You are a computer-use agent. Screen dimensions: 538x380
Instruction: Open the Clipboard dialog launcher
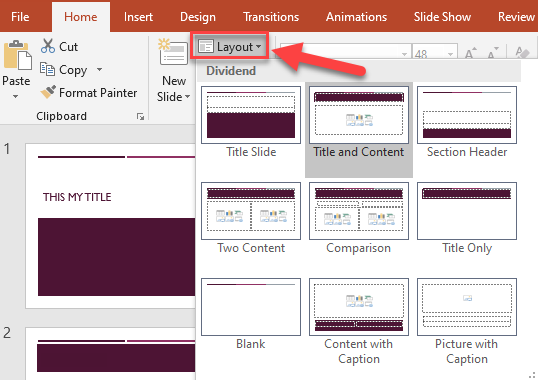pos(140,117)
